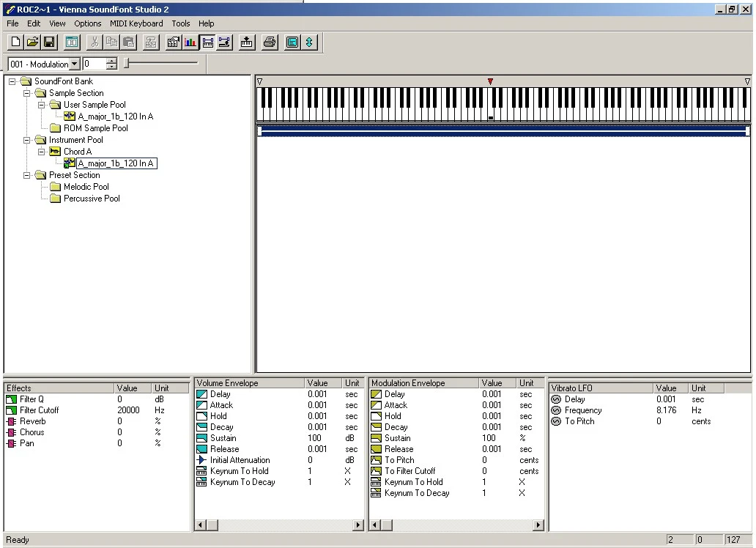The width and height of the screenshot is (756, 548).
Task: Click Filter Cutoff value 20000
Action: pos(128,410)
